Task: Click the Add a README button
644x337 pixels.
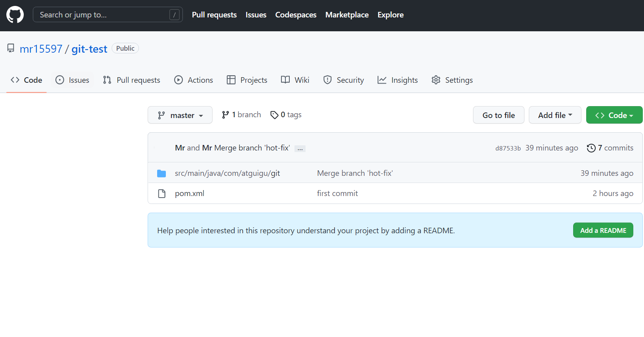Action: tap(603, 230)
